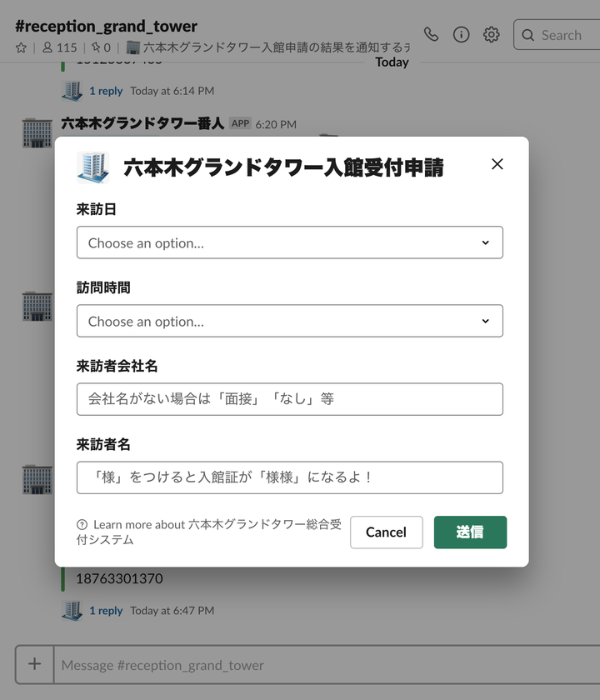Click the number 18763301370 in message

point(119,578)
